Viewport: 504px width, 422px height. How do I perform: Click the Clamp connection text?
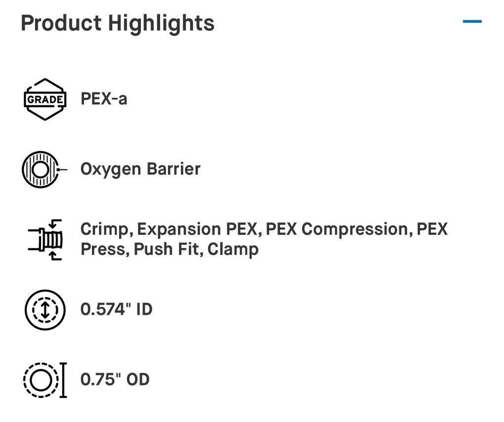pyautogui.click(x=233, y=249)
